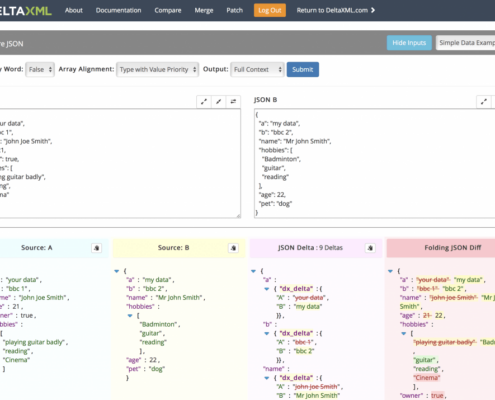Click the blue Submit button
The width and height of the screenshot is (495, 400).
pyautogui.click(x=303, y=69)
